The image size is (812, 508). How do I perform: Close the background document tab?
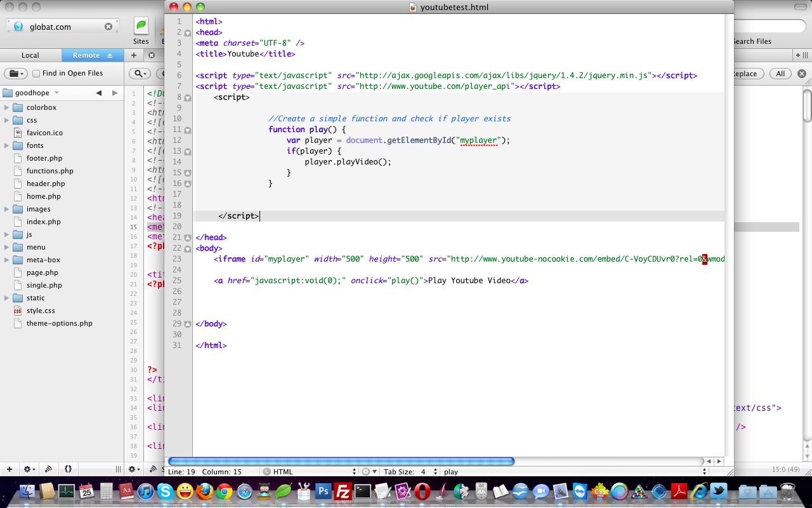point(152,55)
